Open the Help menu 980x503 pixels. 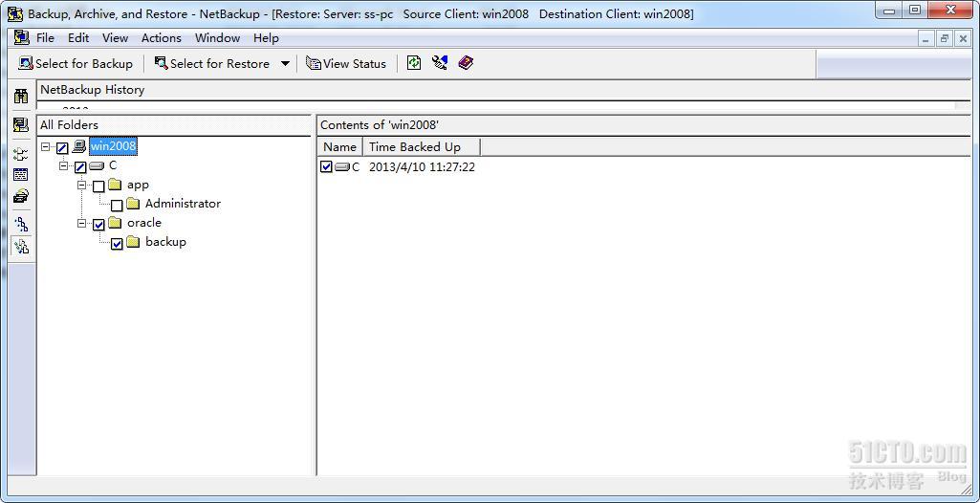point(266,38)
